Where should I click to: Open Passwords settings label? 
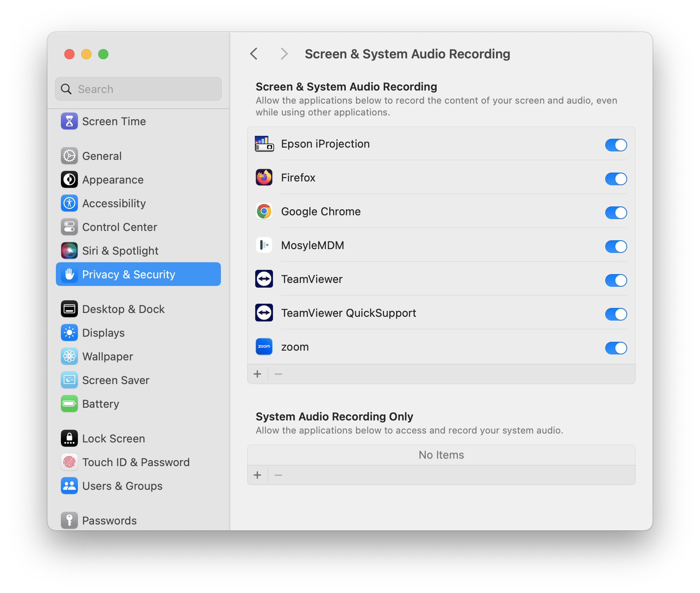pyautogui.click(x=109, y=521)
